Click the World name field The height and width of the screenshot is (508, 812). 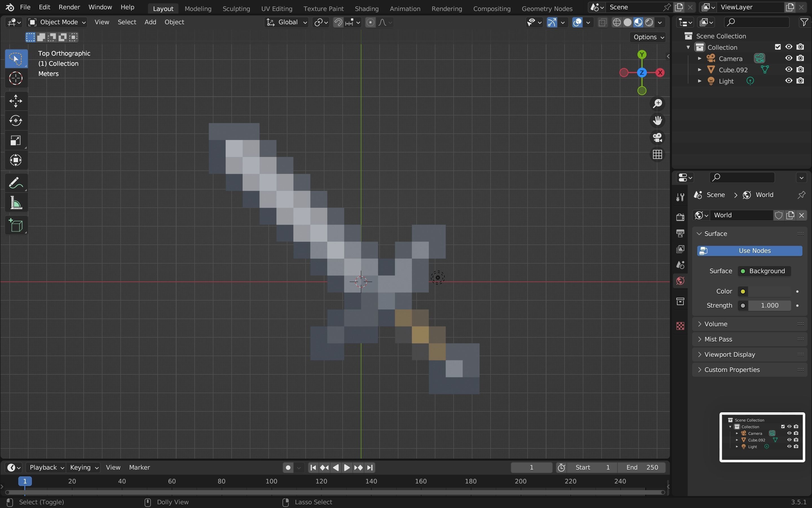[742, 215]
